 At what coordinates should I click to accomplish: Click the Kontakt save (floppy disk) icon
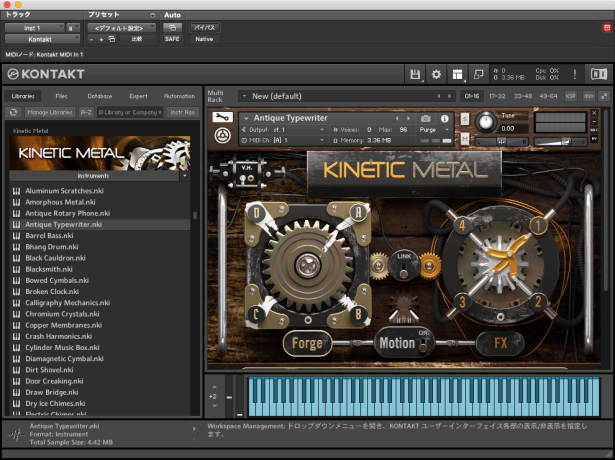(x=415, y=74)
